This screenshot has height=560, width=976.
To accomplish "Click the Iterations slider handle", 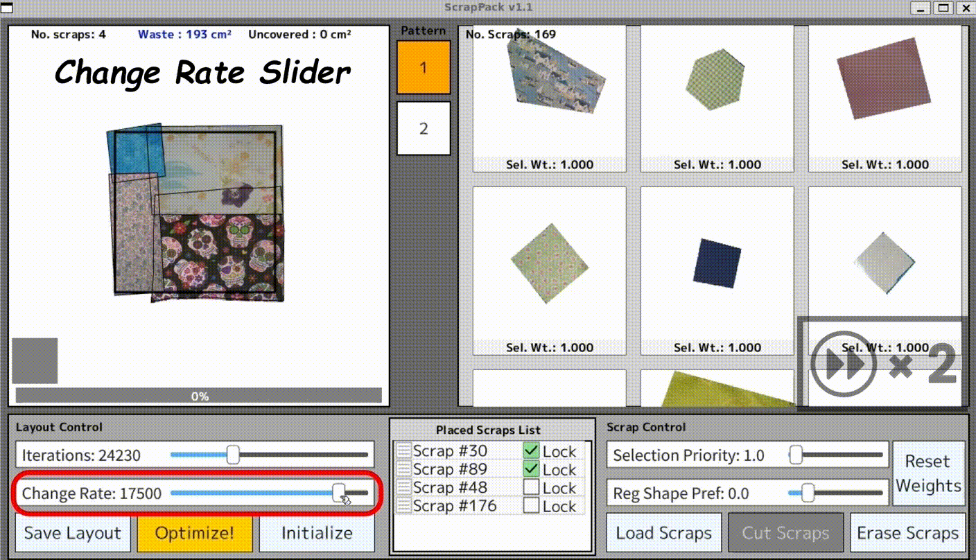I will click(234, 455).
